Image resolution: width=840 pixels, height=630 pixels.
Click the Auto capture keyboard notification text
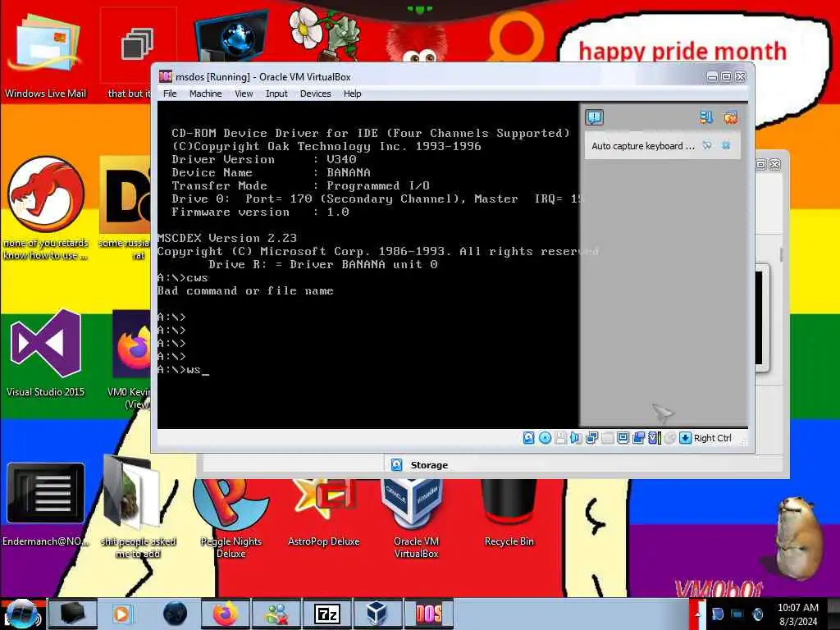point(642,146)
